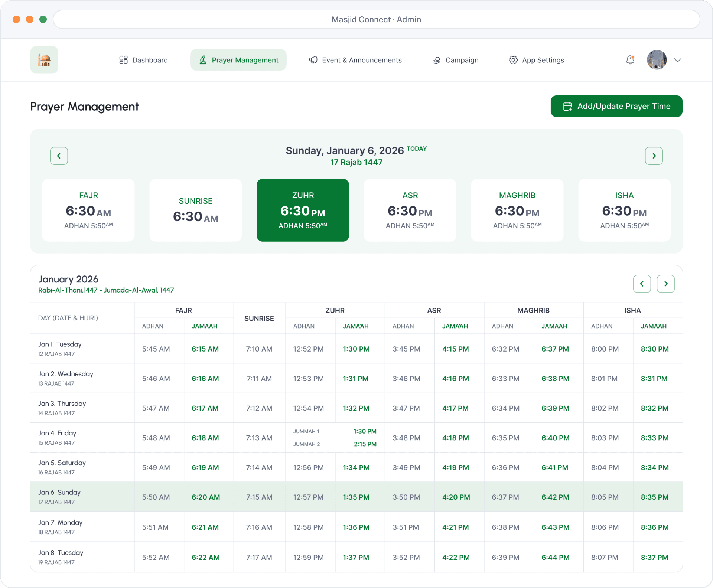
Task: Open the Dashboard tab
Action: 143,60
